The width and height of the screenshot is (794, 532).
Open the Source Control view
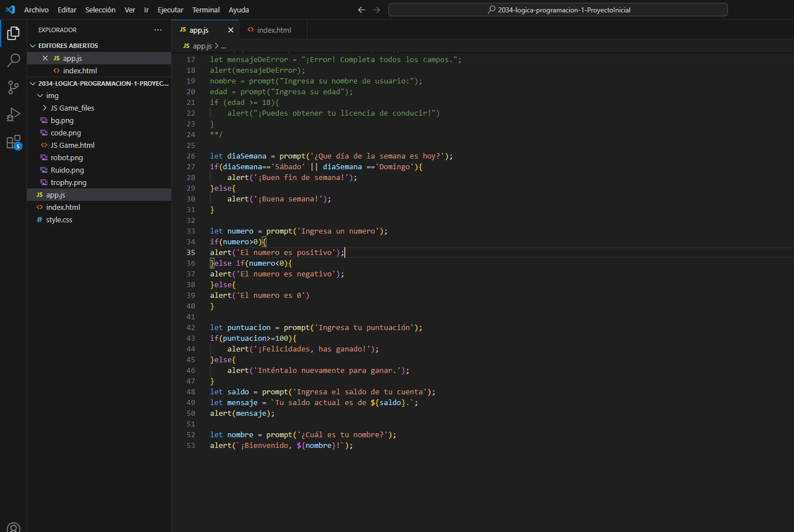(x=14, y=87)
